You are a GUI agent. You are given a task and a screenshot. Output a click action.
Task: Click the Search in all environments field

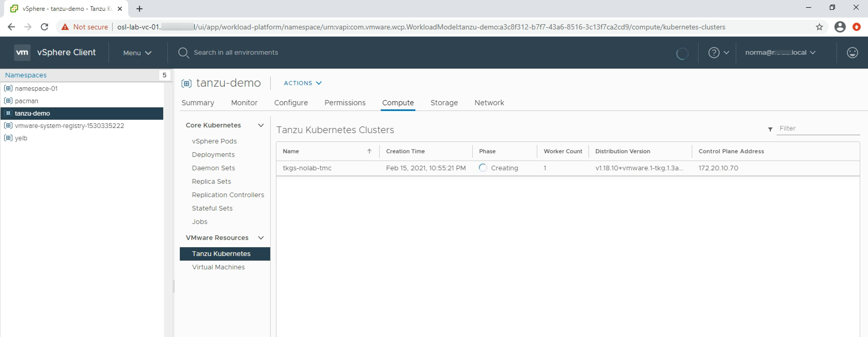(236, 53)
